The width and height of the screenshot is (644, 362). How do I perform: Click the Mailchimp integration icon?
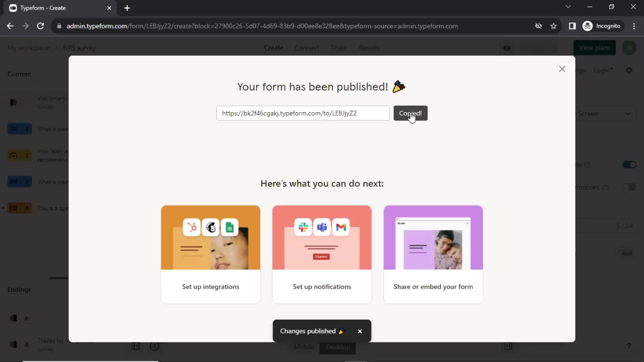[211, 227]
